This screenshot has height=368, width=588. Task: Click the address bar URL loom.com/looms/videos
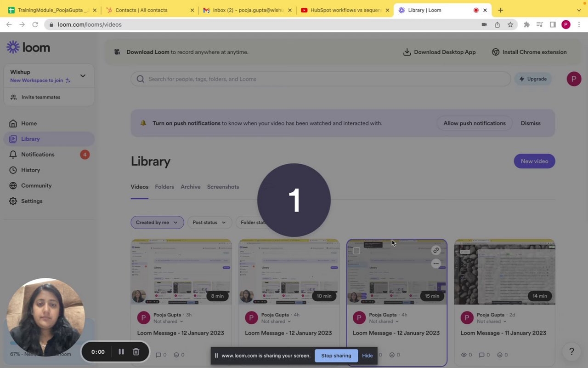click(90, 24)
